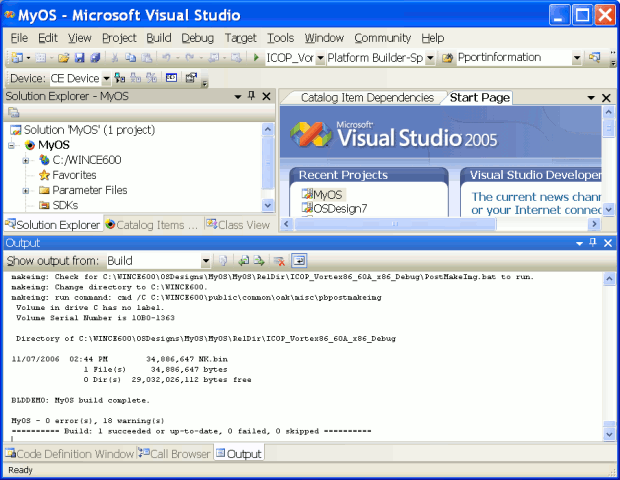Toggle auto-hide pin on Solution Explorer
Screen dimensions: 620x480
pyautogui.click(x=251, y=96)
